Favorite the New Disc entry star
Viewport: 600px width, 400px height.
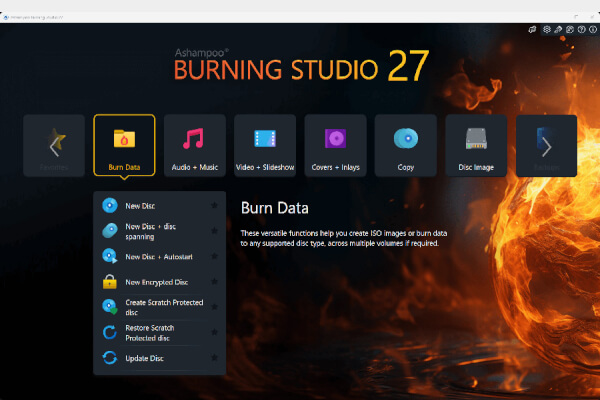coord(214,206)
